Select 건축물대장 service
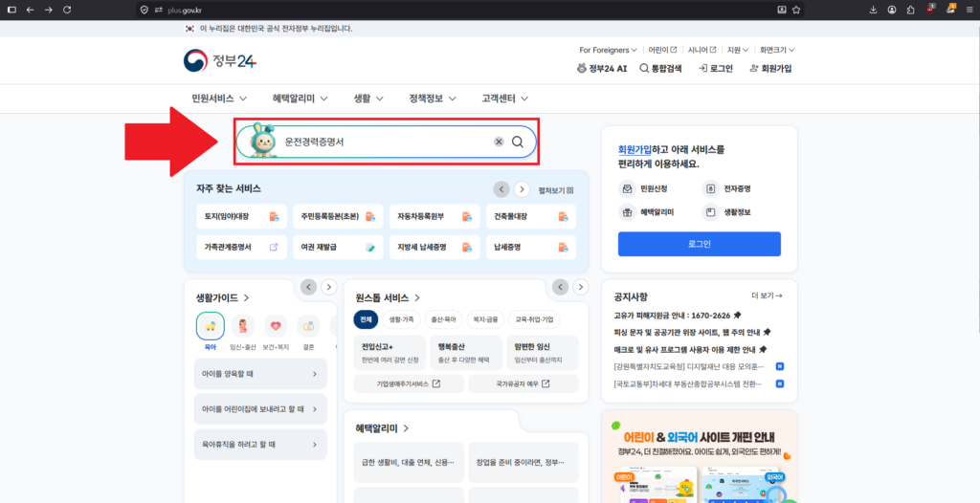 (531, 216)
